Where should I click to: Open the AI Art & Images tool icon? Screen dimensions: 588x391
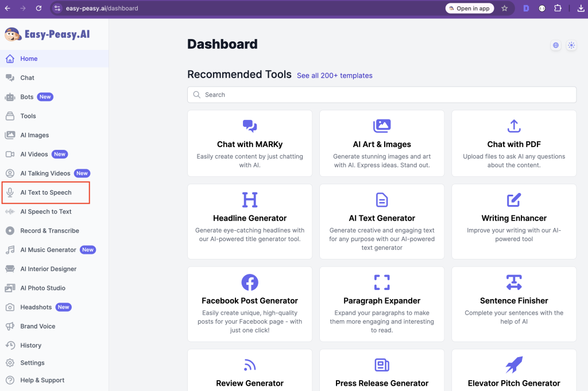point(382,126)
